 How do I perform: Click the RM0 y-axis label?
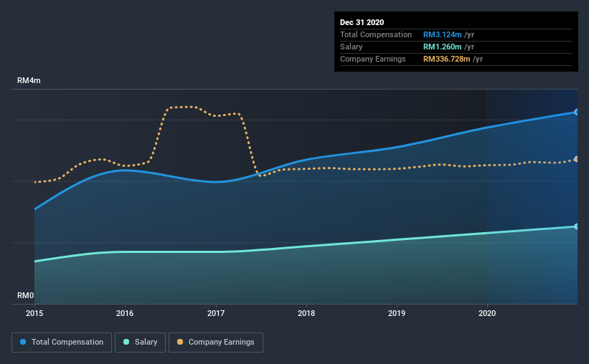(26, 296)
